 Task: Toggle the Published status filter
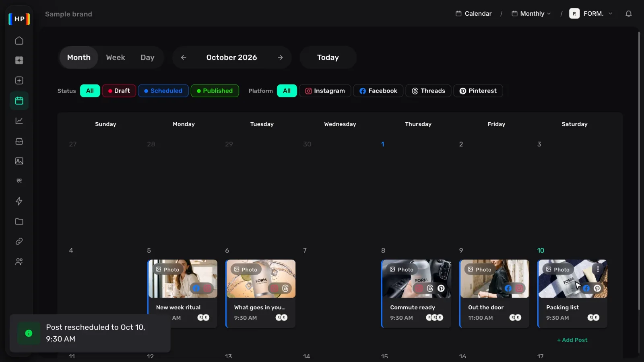215,91
